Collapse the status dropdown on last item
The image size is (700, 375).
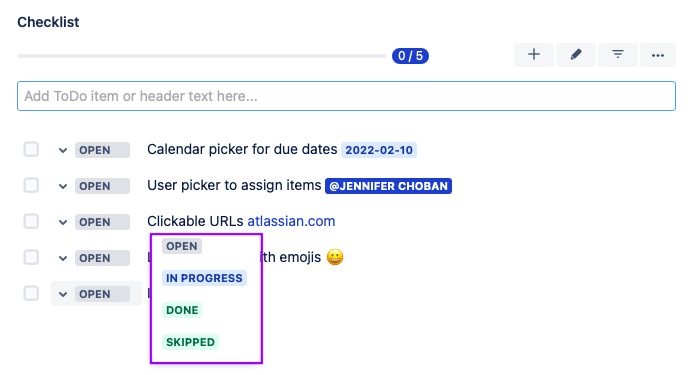click(63, 294)
